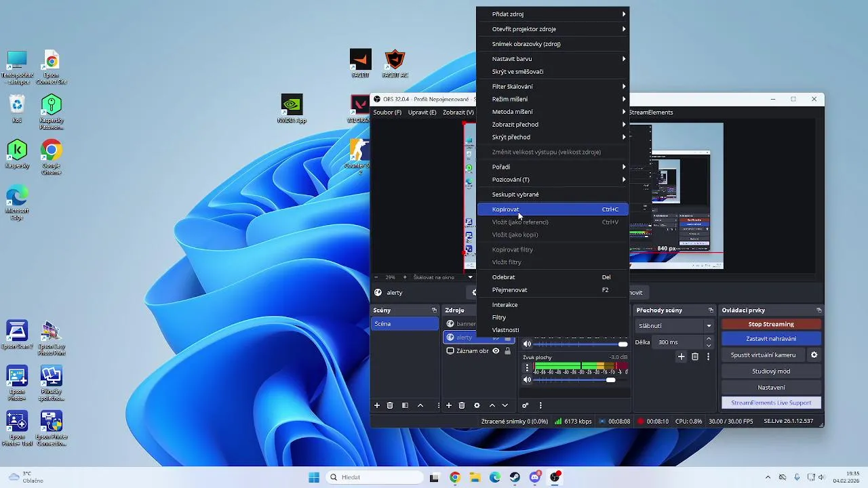This screenshot has width=868, height=488.
Task: Open source properties gear in Zdroje toolbar
Action: click(477, 405)
